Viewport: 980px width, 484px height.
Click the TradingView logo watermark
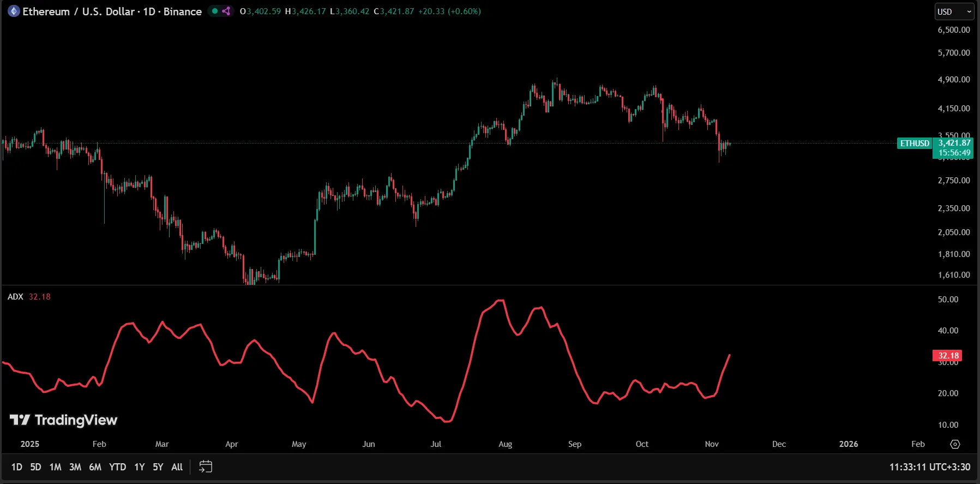click(x=64, y=420)
